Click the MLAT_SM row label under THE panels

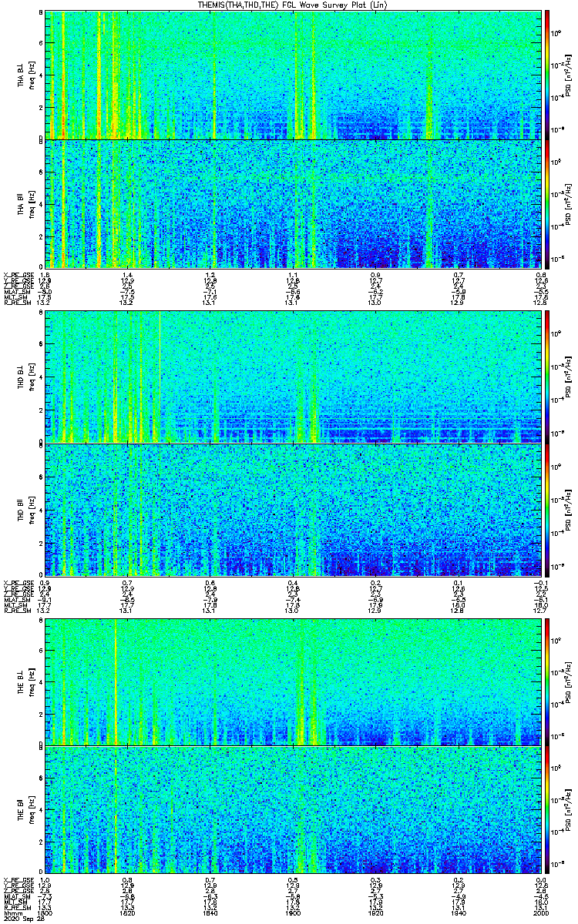click(17, 896)
